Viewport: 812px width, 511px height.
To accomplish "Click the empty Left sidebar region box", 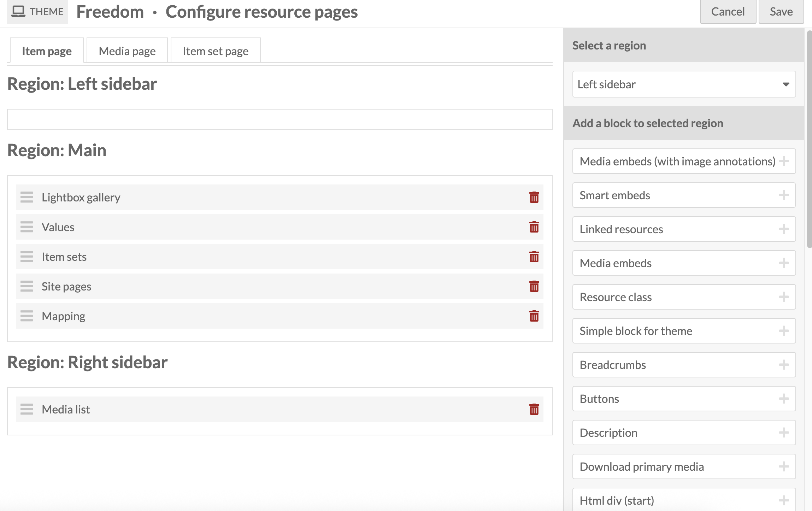I will tap(280, 119).
